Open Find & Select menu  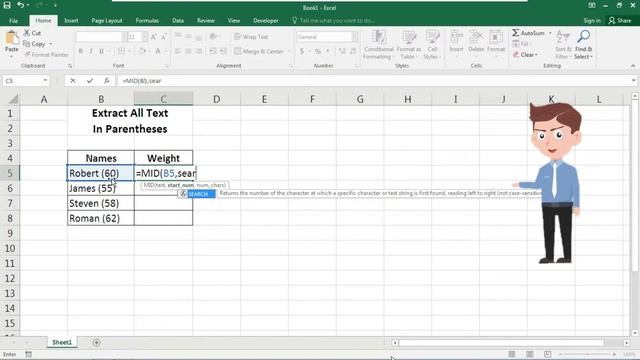[x=584, y=45]
